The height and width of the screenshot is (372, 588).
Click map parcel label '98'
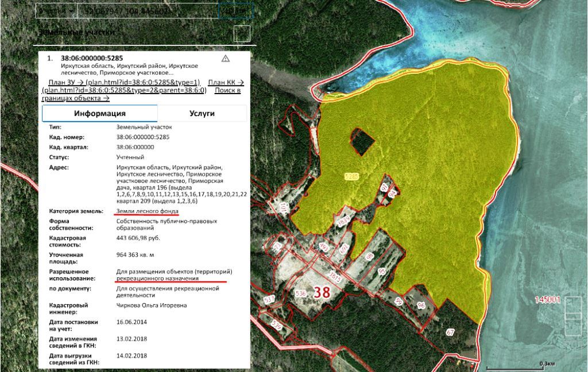point(370,257)
